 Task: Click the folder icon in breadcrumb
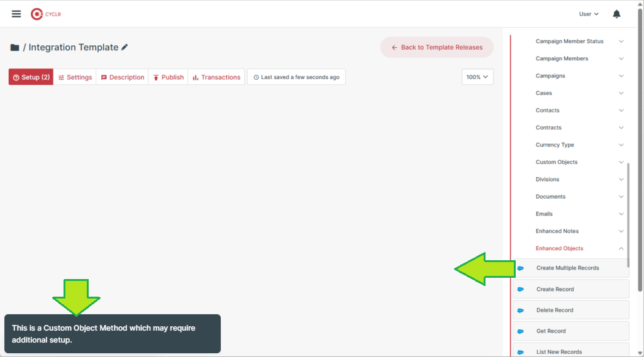(x=15, y=47)
